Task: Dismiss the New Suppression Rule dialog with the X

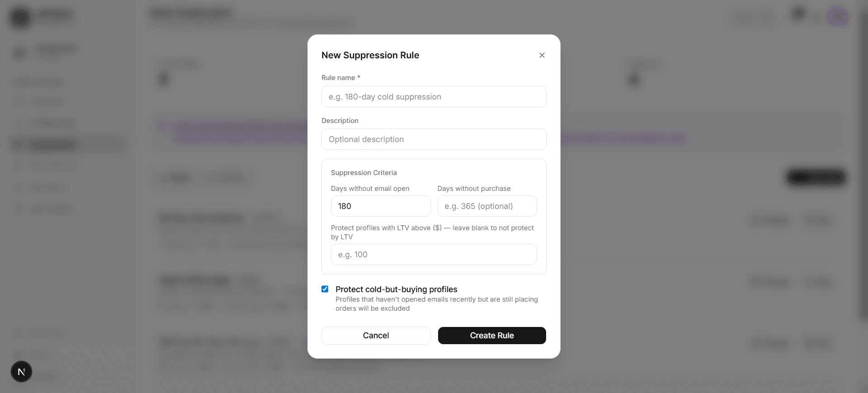Action: point(542,55)
